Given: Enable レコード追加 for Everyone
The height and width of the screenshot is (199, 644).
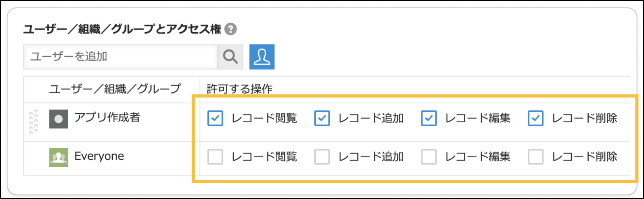Looking at the screenshot, I should [x=322, y=157].
